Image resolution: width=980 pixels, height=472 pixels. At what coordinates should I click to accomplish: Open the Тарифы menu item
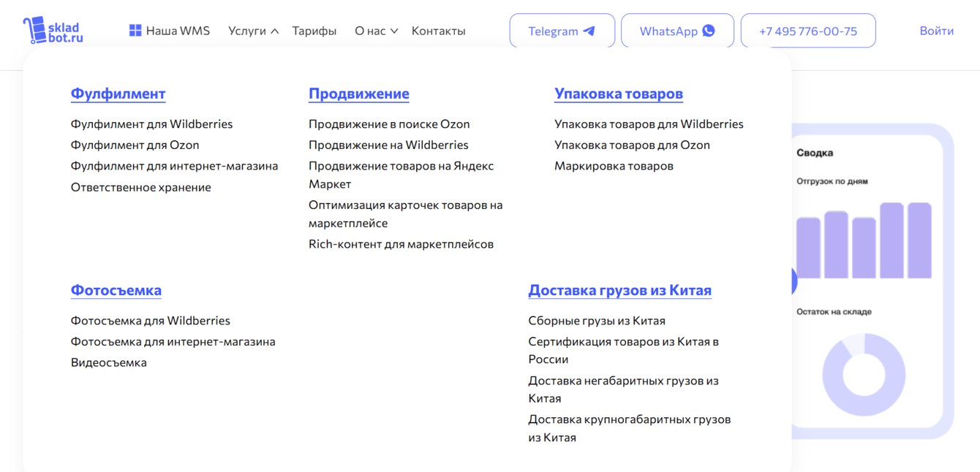click(x=314, y=31)
